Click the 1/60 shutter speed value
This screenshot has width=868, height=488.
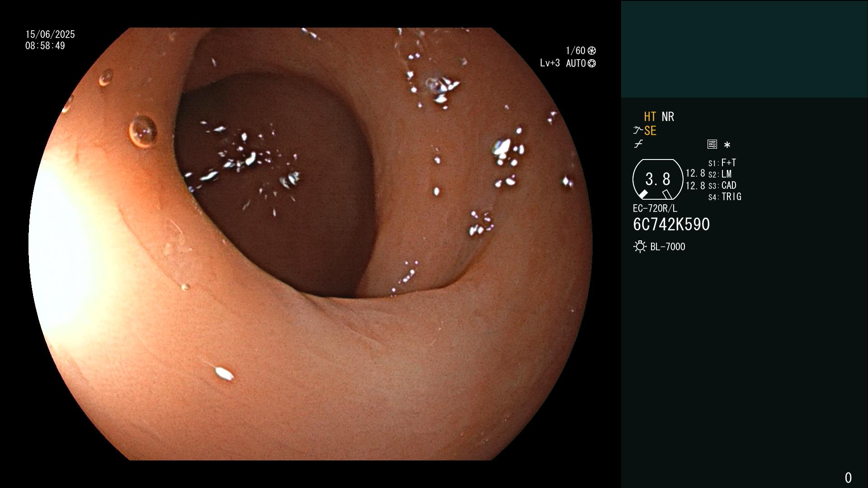[576, 51]
